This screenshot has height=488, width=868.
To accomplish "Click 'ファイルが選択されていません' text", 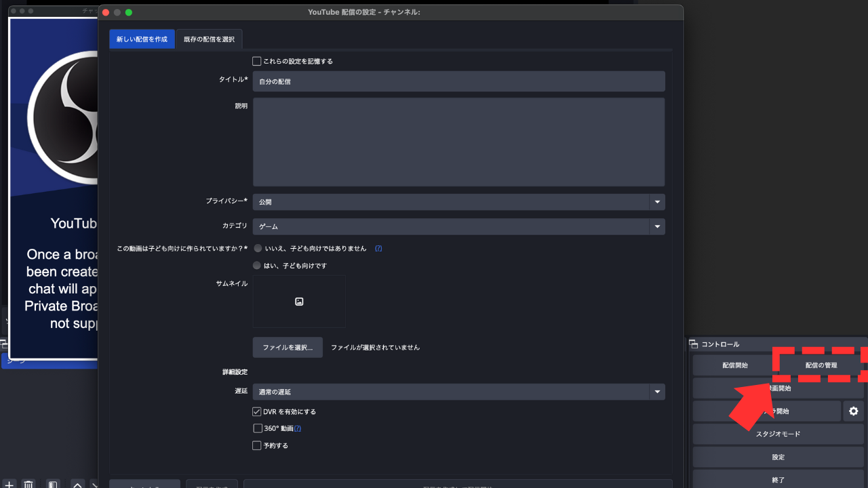I will pyautogui.click(x=375, y=348).
